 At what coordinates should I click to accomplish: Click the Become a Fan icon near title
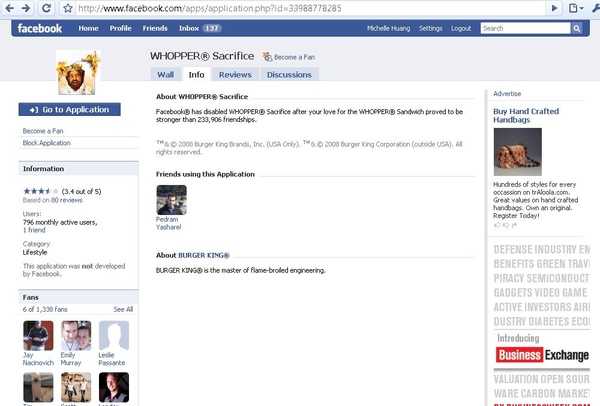267,57
